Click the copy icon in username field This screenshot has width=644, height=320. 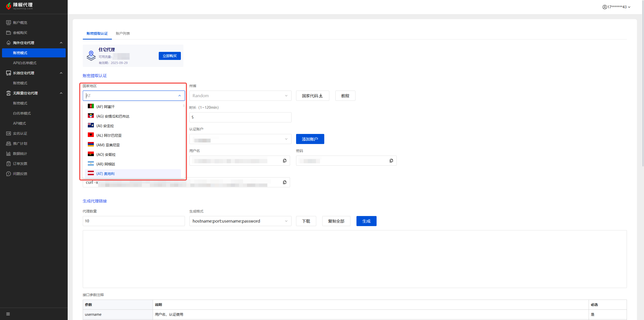285,161
